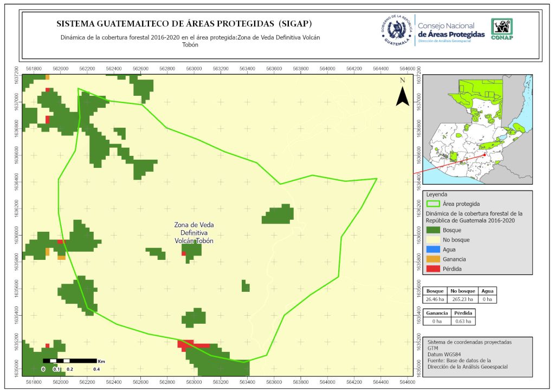The height and width of the screenshot is (392, 555).
Task: Click the black north arrow symbol
Action: point(402,95)
